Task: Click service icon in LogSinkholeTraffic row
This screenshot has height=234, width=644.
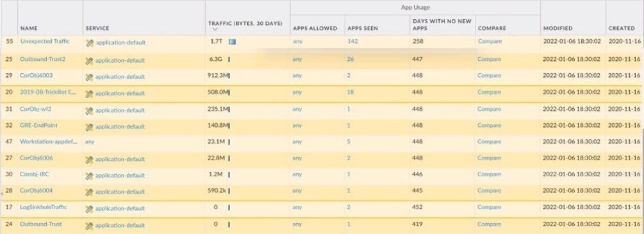Action: tap(89, 208)
